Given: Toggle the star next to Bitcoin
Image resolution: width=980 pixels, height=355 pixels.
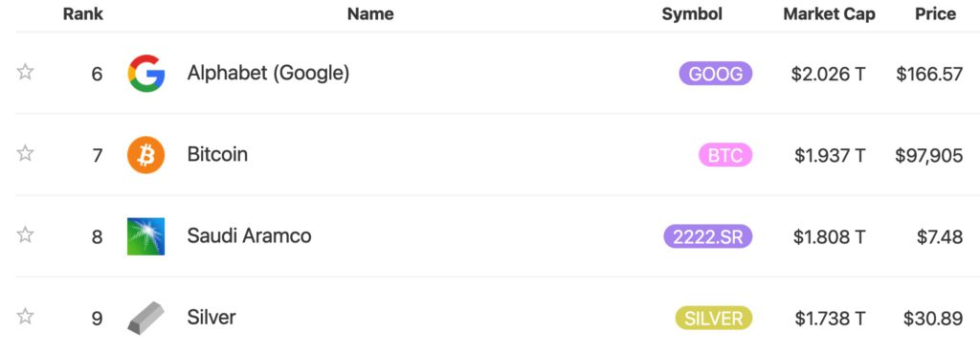Looking at the screenshot, I should click(x=25, y=153).
